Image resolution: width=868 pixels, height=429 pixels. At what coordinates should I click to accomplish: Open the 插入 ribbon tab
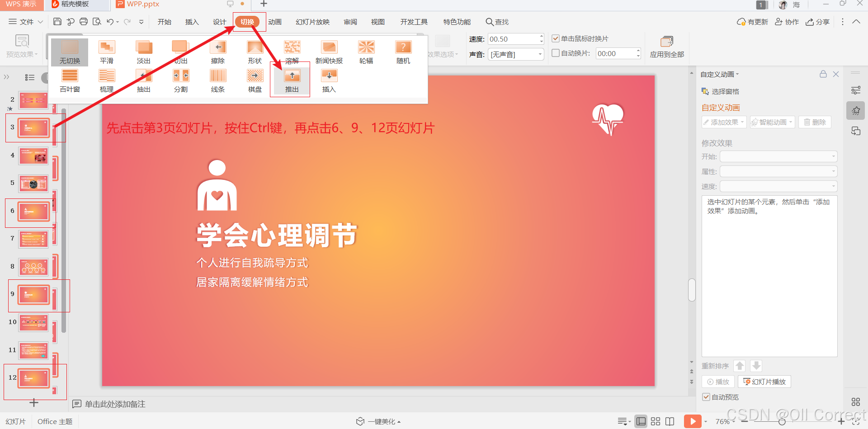tap(192, 22)
